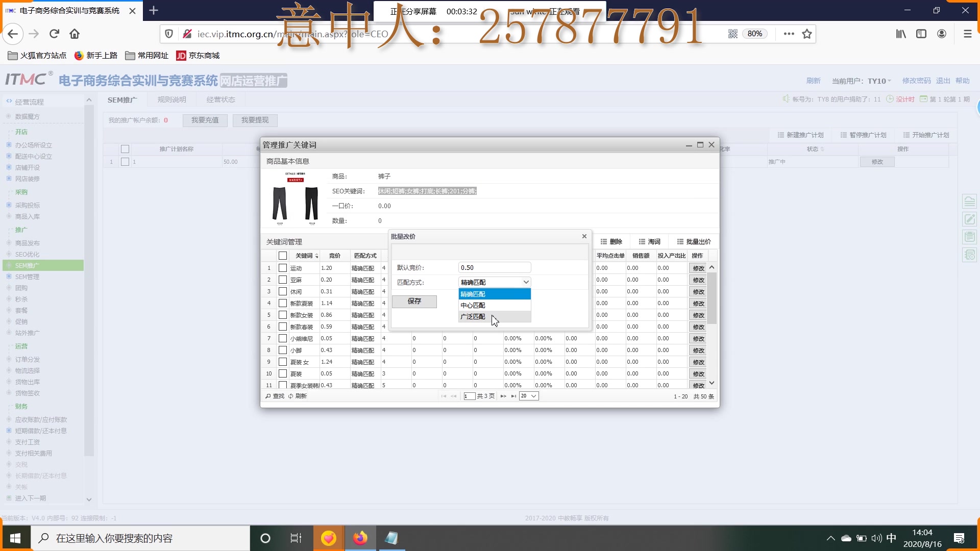Screen dimensions: 980x551
Task: Bookmark this page with star icon
Action: click(x=807, y=34)
